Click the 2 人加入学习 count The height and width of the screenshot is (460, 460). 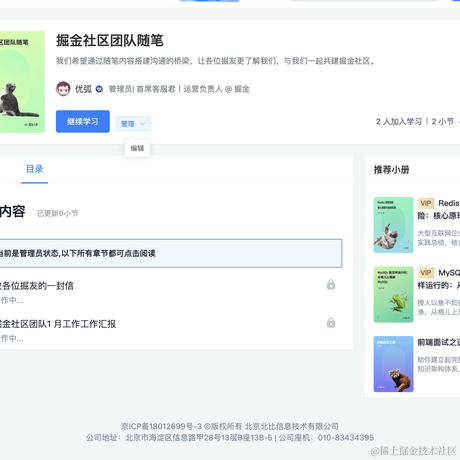pyautogui.click(x=399, y=122)
